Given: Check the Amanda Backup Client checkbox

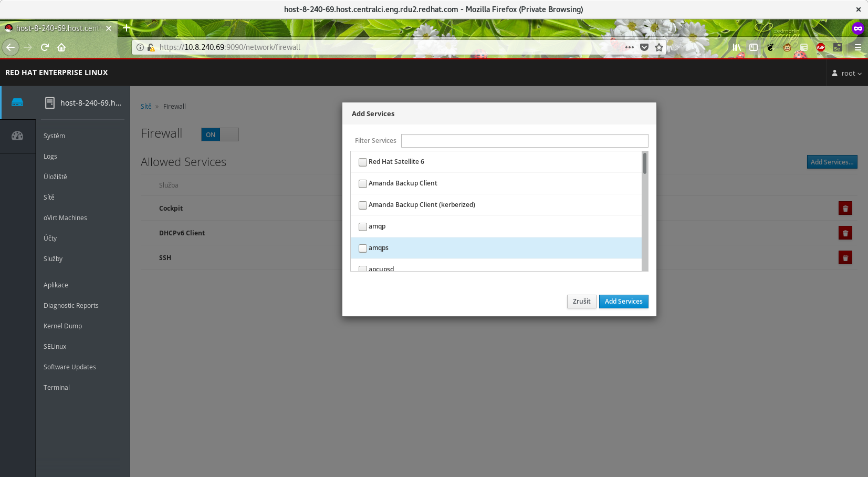Looking at the screenshot, I should (x=362, y=183).
